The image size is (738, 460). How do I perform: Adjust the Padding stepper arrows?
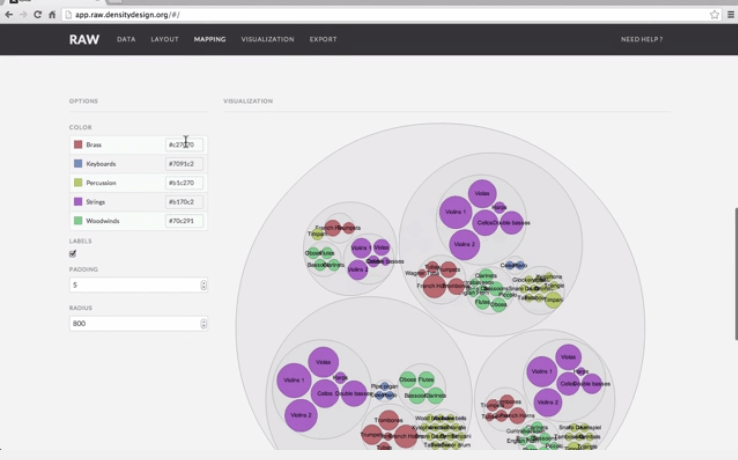204,285
